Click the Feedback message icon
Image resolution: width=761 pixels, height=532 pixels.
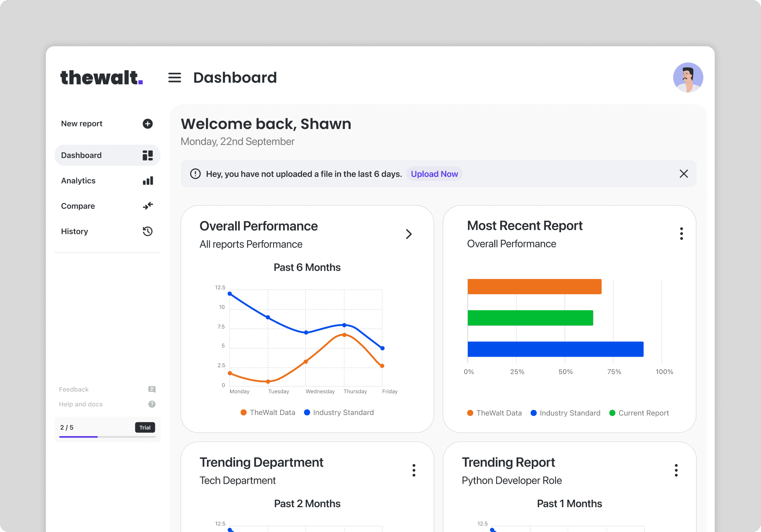click(x=152, y=389)
